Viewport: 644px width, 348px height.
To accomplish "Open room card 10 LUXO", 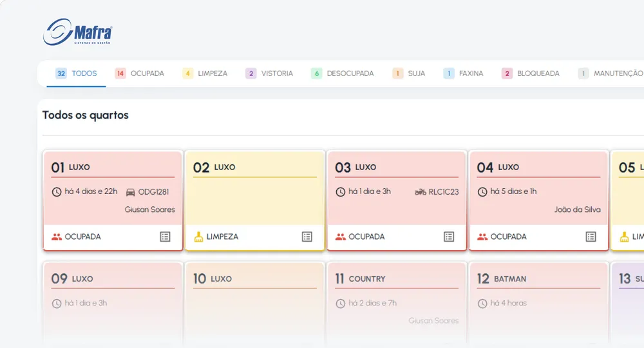I will 254,305.
